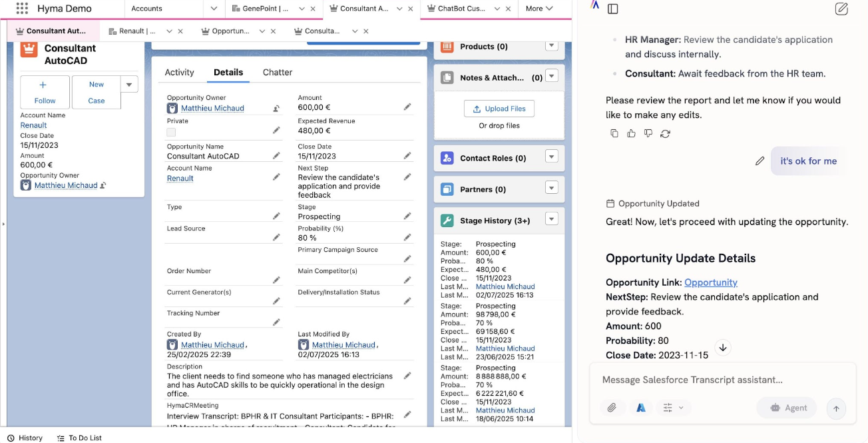Image resolution: width=868 pixels, height=443 pixels.
Task: Send the message with up-arrow button
Action: 836,408
